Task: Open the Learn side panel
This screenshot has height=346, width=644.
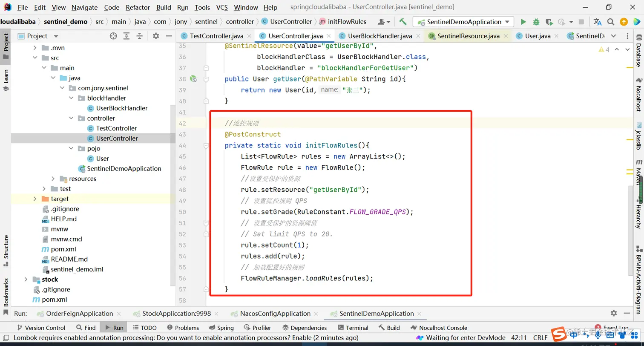Action: [6, 81]
